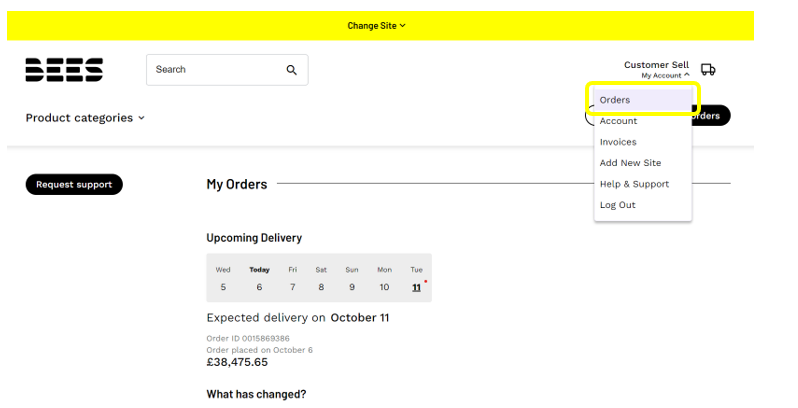Click the black orders button

pyautogui.click(x=710, y=116)
